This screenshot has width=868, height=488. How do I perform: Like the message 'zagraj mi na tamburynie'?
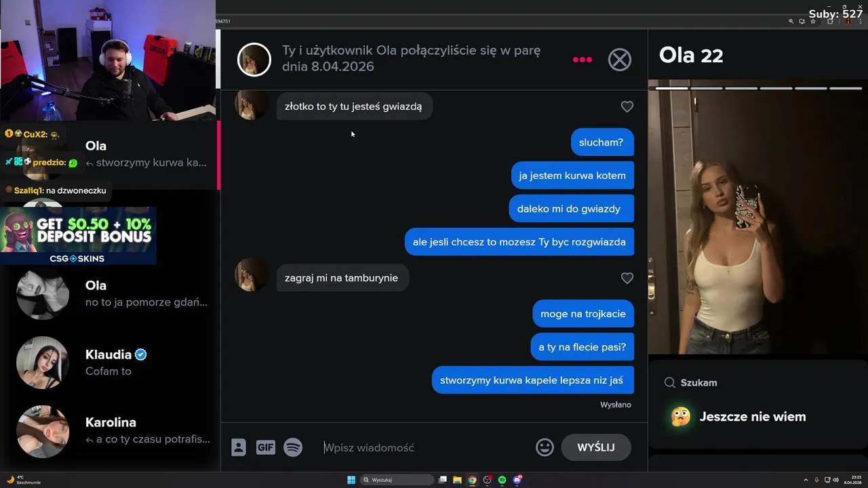click(x=627, y=278)
